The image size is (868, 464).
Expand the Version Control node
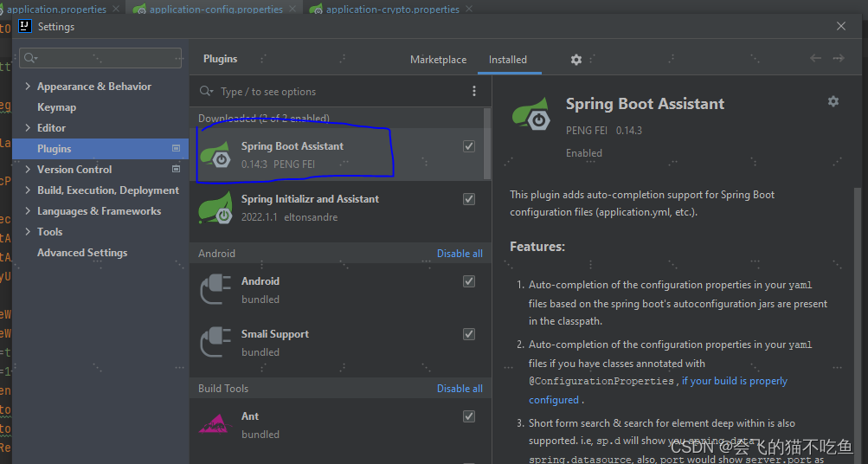28,169
